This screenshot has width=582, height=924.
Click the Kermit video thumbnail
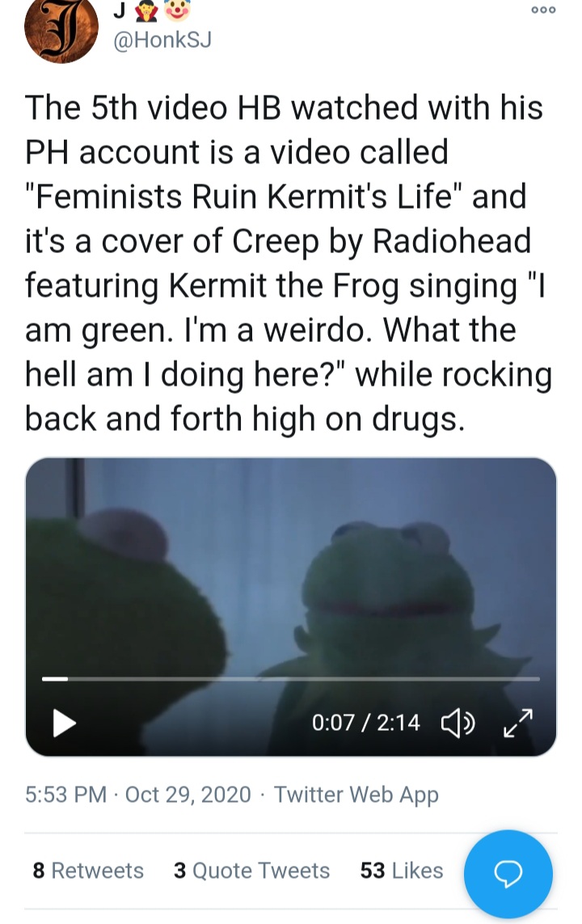point(290,607)
